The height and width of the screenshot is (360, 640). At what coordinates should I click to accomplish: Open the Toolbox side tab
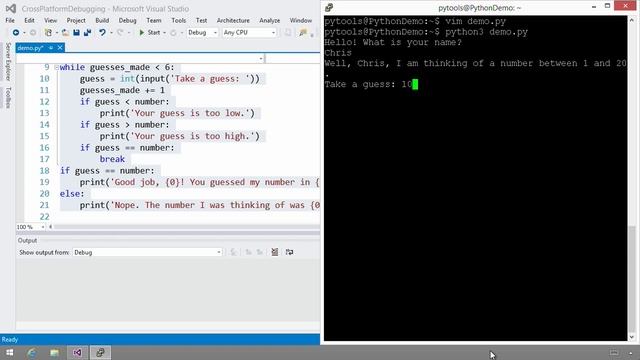click(x=8, y=98)
